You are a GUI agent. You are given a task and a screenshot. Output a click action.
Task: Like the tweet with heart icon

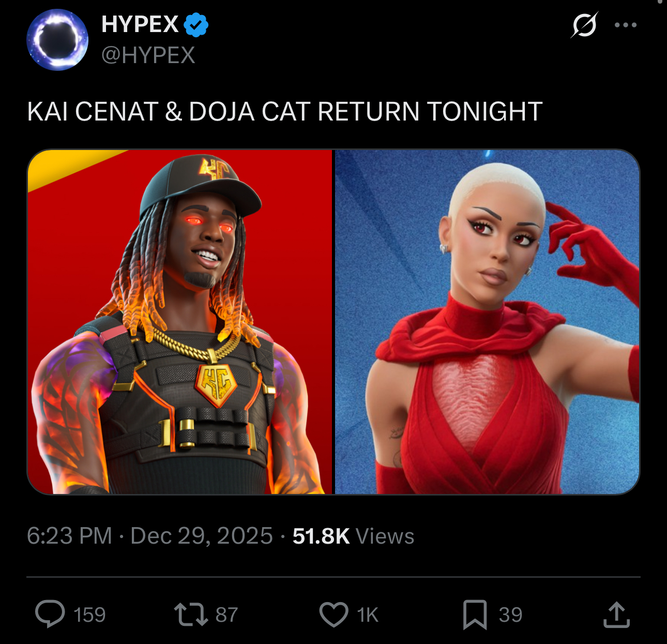(333, 615)
